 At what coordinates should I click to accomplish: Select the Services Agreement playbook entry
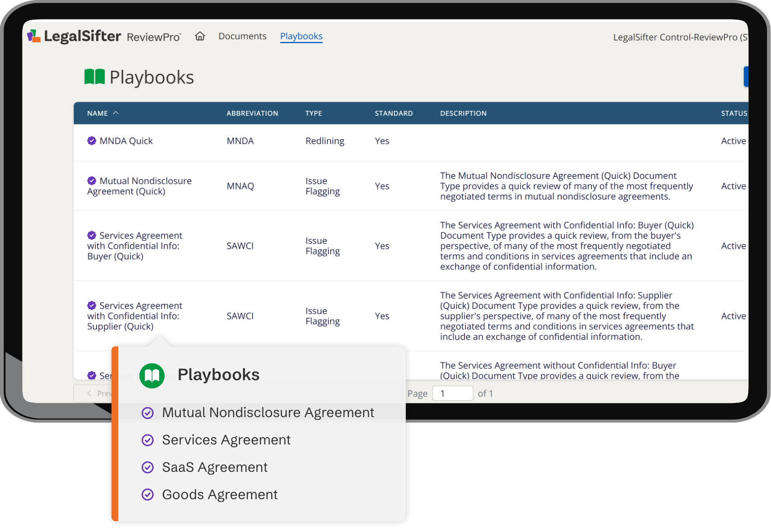(226, 440)
